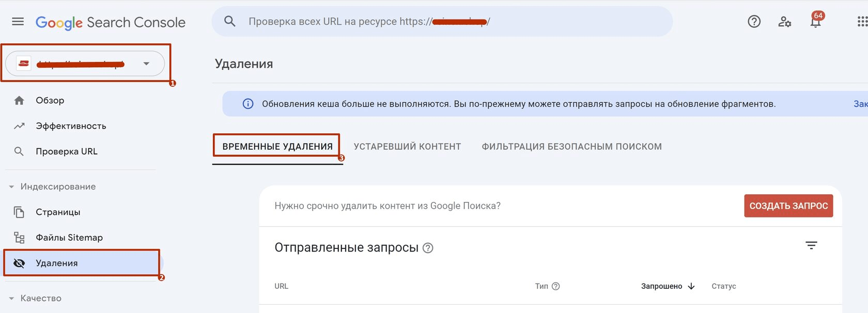Open user settings management icon
The width and height of the screenshot is (868, 313).
click(x=784, y=22)
